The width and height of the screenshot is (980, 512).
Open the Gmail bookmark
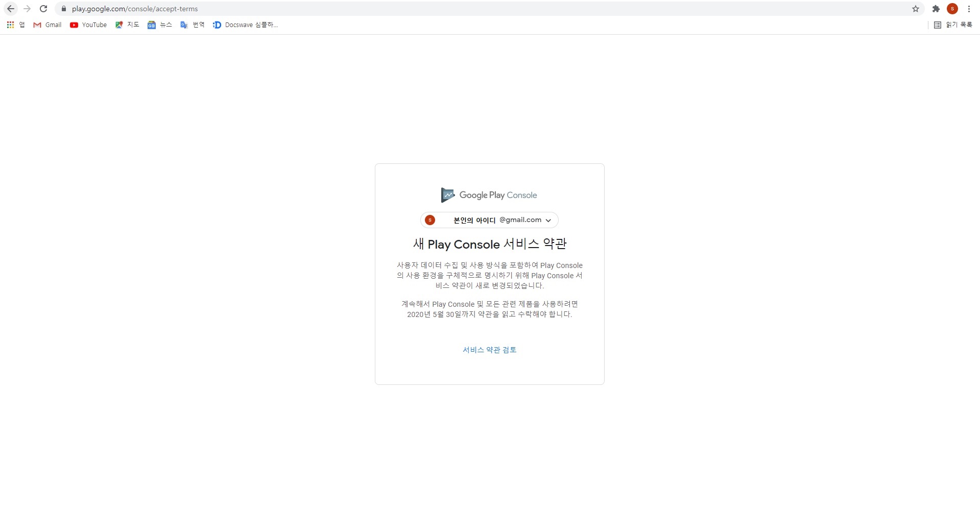pyautogui.click(x=47, y=25)
